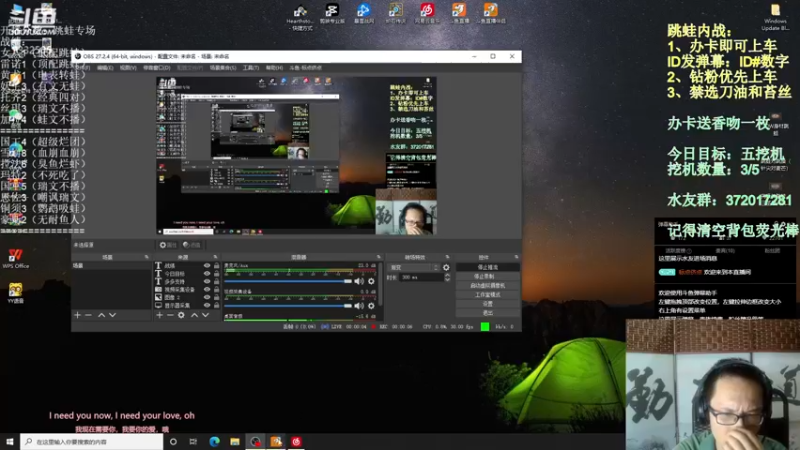
Task: Open transition properties gear icon
Action: click(446, 267)
